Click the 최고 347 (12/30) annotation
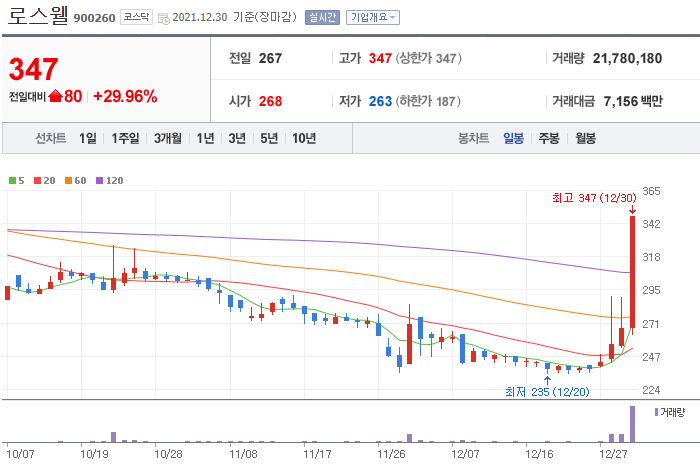The height and width of the screenshot is (468, 700). (x=594, y=198)
